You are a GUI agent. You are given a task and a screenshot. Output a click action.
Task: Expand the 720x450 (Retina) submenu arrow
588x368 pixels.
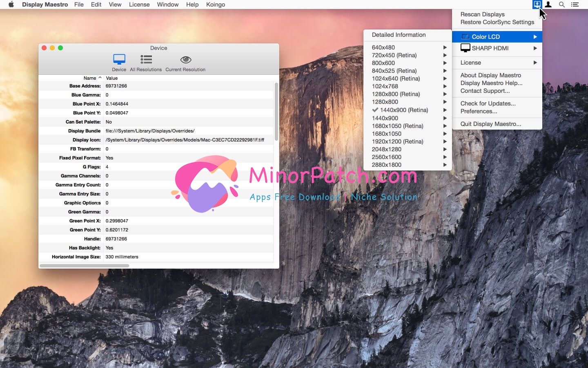[445, 55]
